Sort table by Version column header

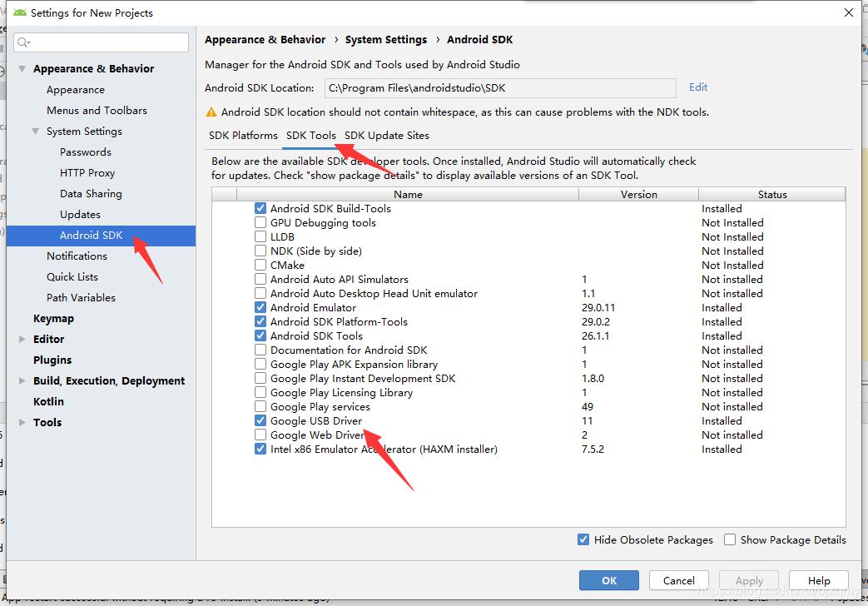[x=639, y=195]
